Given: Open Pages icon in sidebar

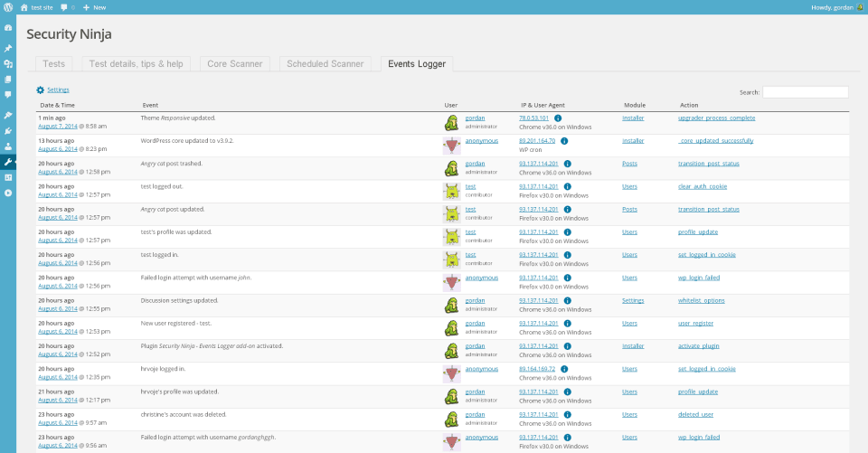Looking at the screenshot, I should (x=8, y=80).
